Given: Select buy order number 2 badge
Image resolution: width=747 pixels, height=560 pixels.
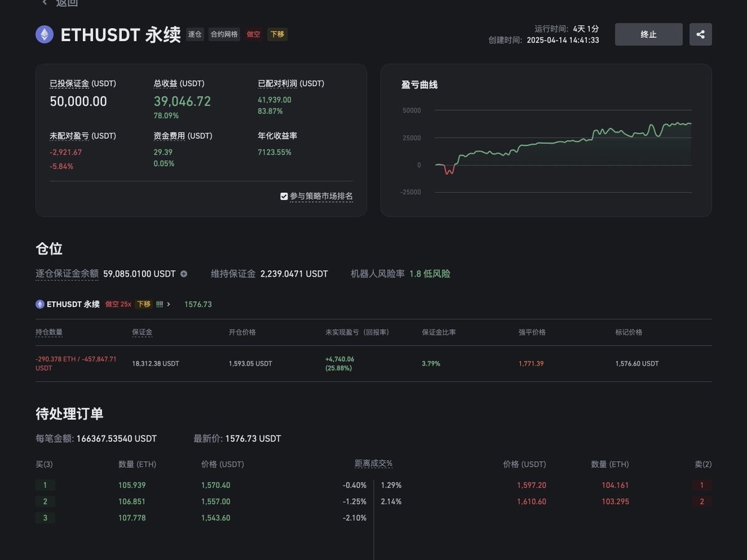Looking at the screenshot, I should [45, 502].
